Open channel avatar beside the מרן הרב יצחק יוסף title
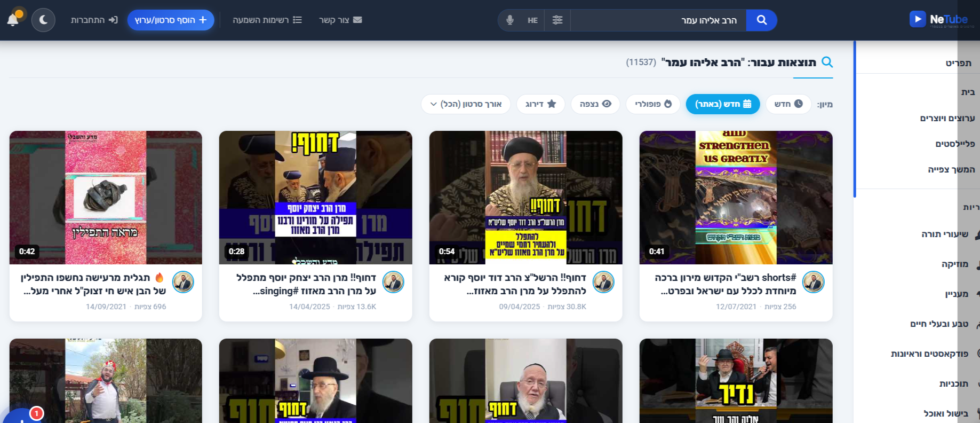Screen dimensions: 980x423 (393, 282)
